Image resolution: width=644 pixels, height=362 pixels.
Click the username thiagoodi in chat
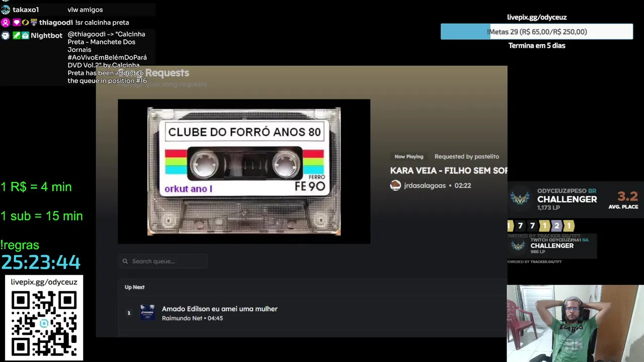56,23
